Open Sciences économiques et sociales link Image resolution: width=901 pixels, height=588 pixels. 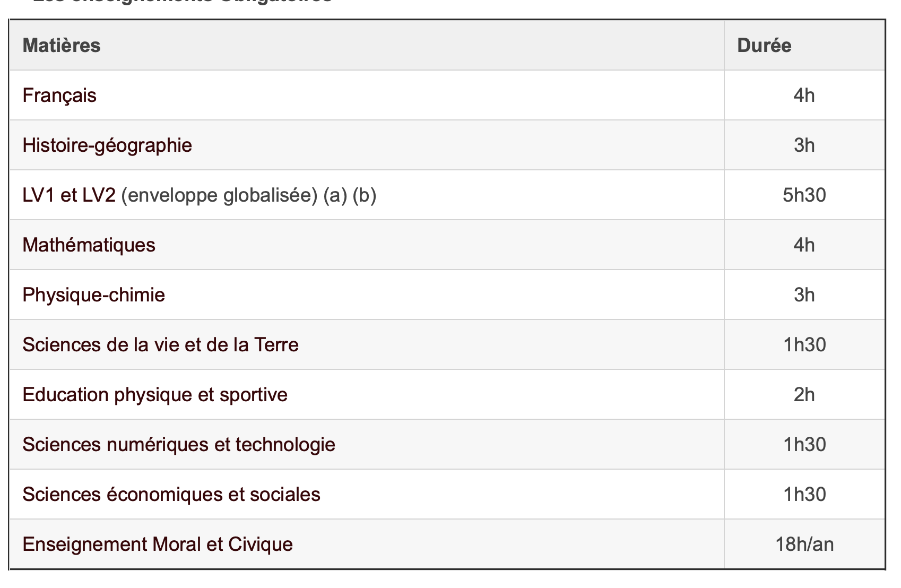(x=171, y=495)
